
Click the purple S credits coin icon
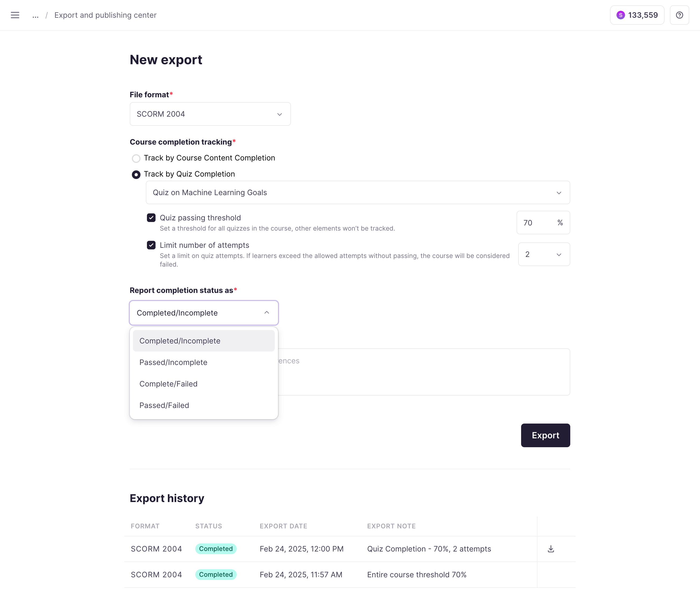pyautogui.click(x=620, y=15)
